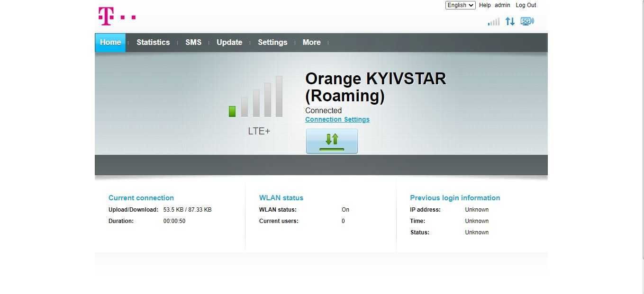
Task: Click the Time Unknown value
Action: 477,221
